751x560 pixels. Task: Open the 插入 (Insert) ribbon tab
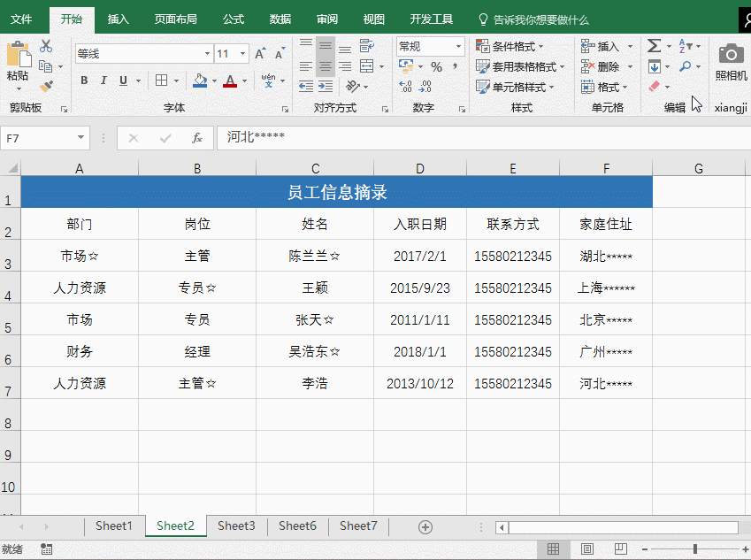pos(118,19)
